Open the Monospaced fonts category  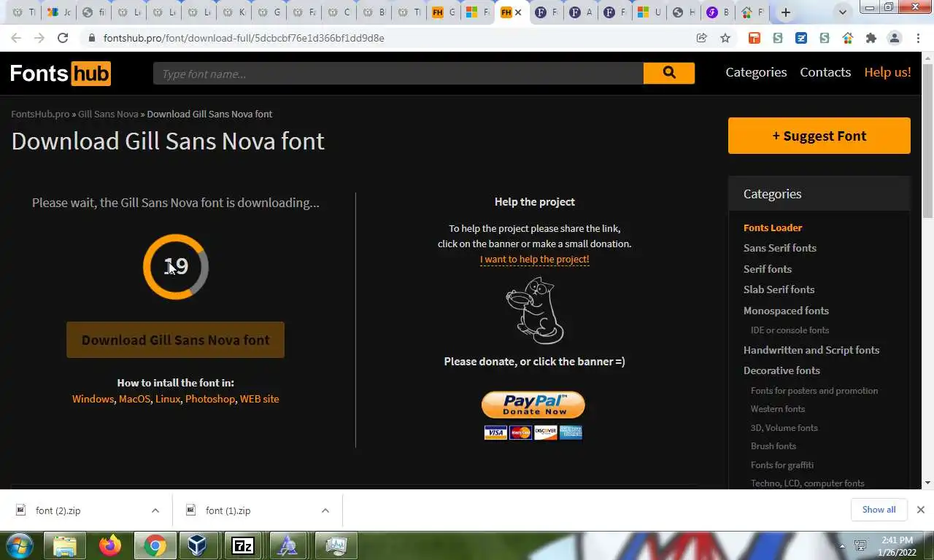[786, 311]
